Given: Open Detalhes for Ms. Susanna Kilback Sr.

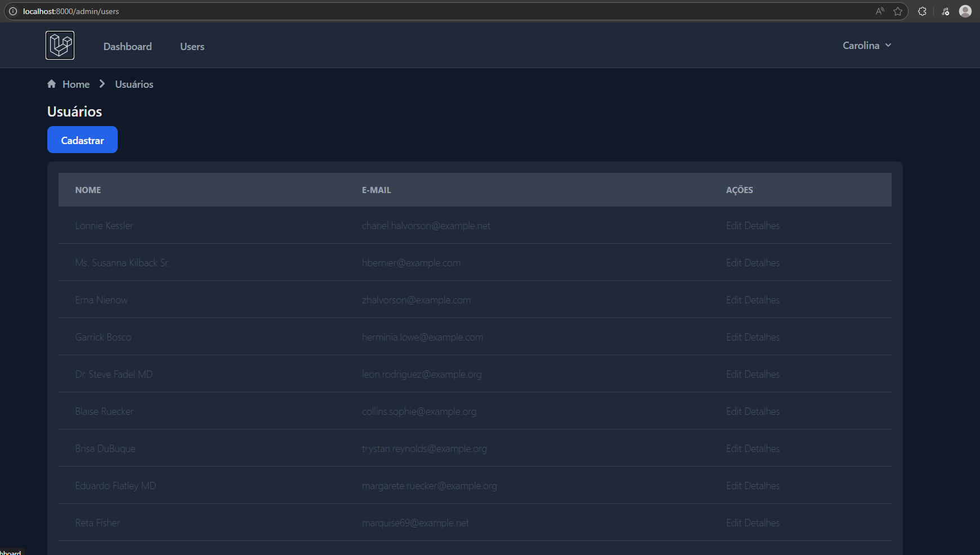Looking at the screenshot, I should [x=763, y=262].
